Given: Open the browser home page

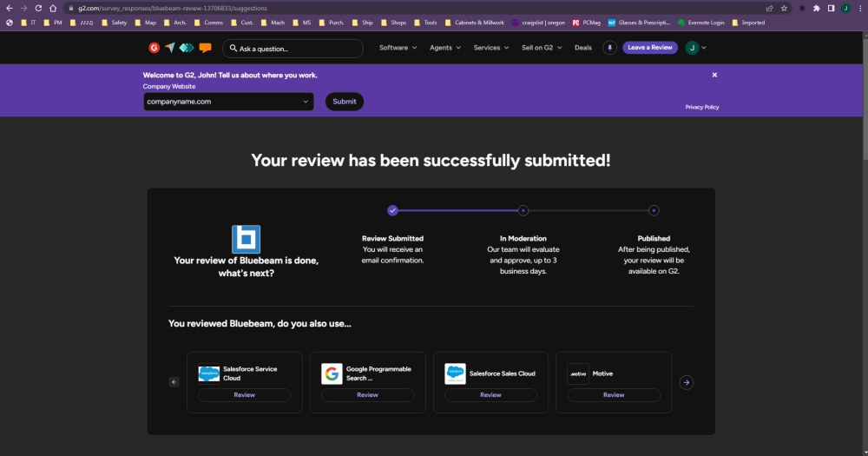Looking at the screenshot, I should pos(53,9).
